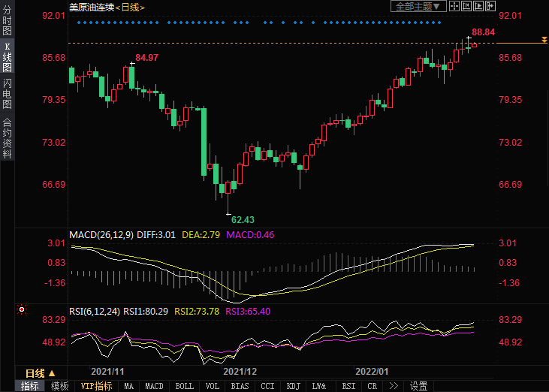Screen dimensions: 549x392
Task: Show more indicators with the >> arrow
Action: click(x=393, y=386)
